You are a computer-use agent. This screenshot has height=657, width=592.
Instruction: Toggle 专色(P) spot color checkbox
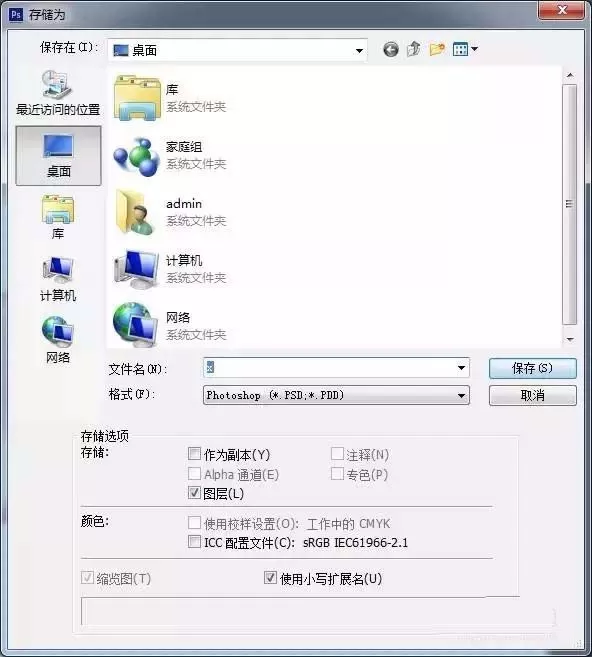337,473
